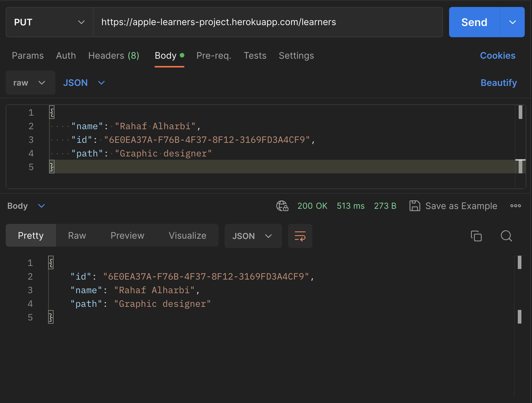Click the response "path" key
This screenshot has width=532, height=403.
point(86,304)
